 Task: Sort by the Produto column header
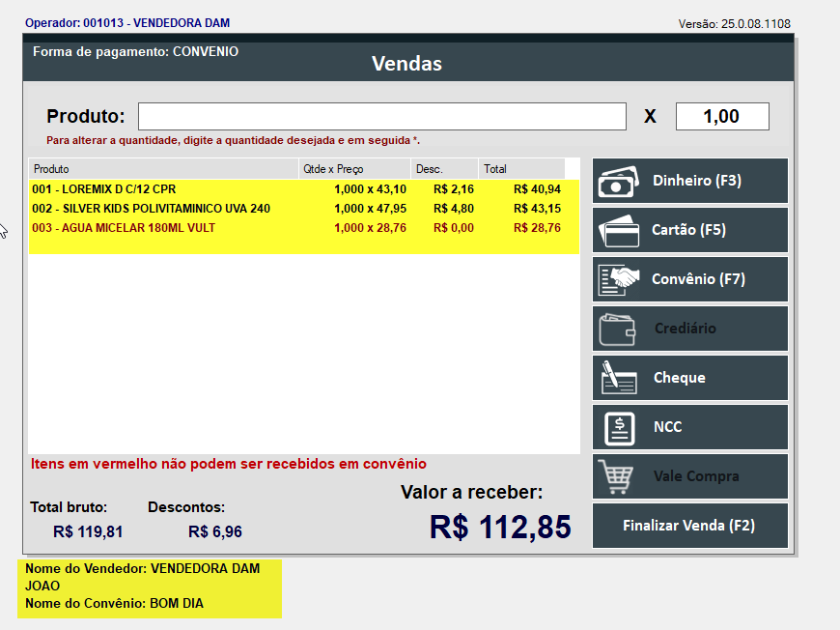(163, 169)
